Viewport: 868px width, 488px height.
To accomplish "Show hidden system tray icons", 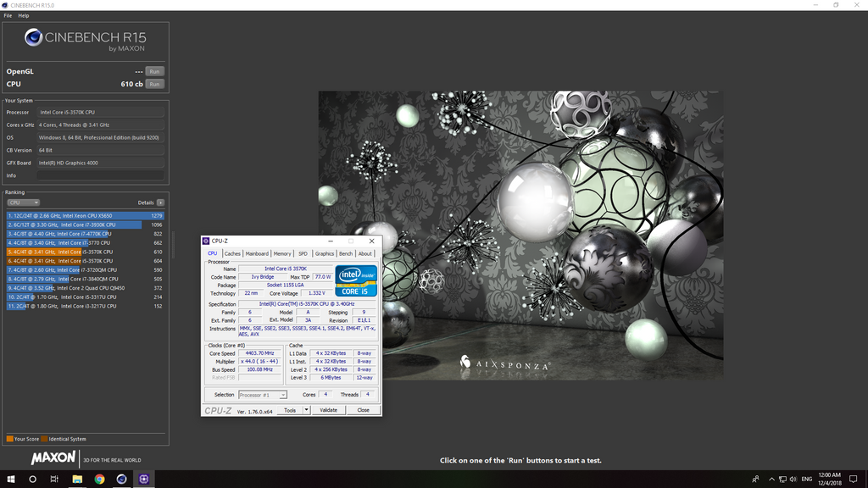I will (x=771, y=480).
